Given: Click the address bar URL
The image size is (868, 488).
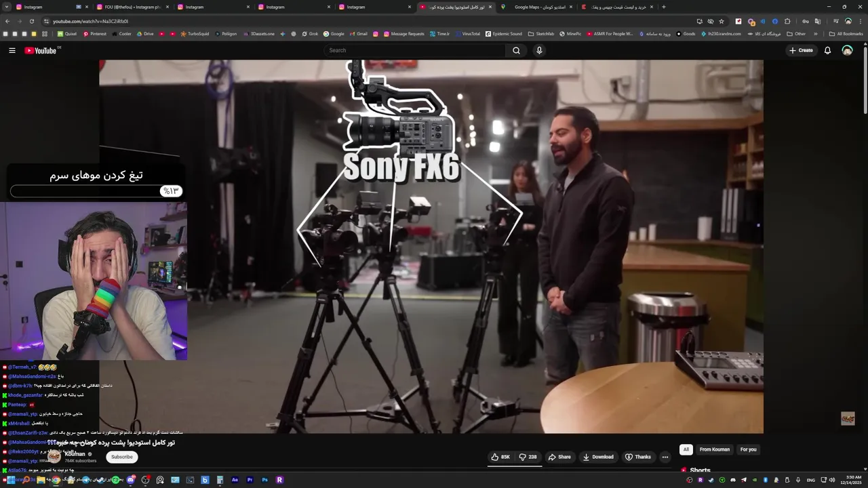Looking at the screenshot, I should pos(90,21).
